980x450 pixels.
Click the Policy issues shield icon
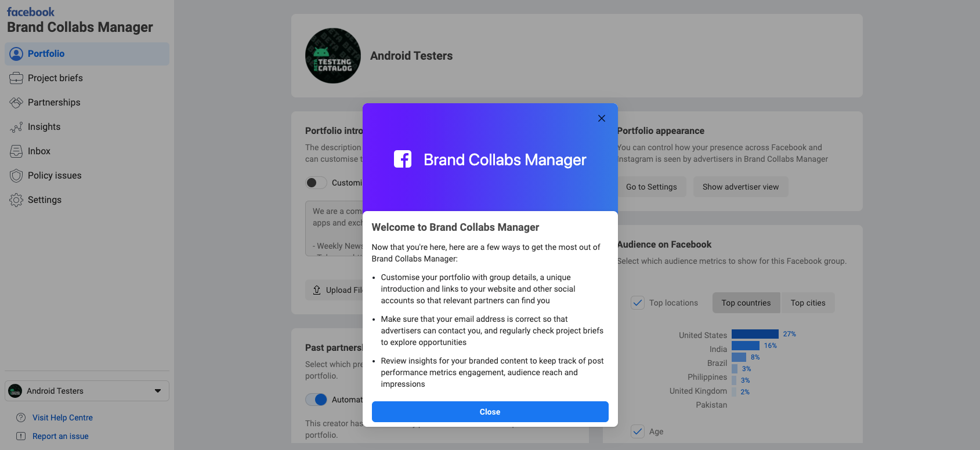(16, 176)
